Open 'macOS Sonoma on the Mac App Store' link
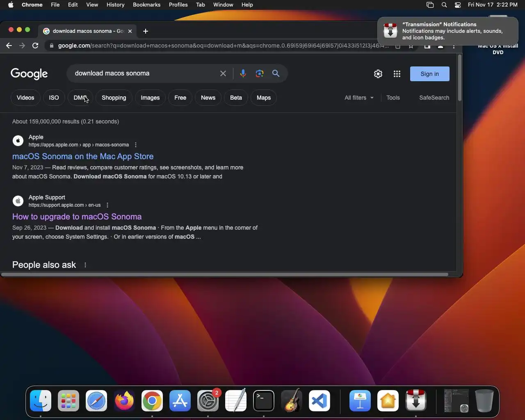This screenshot has height=420, width=525. [x=83, y=156]
